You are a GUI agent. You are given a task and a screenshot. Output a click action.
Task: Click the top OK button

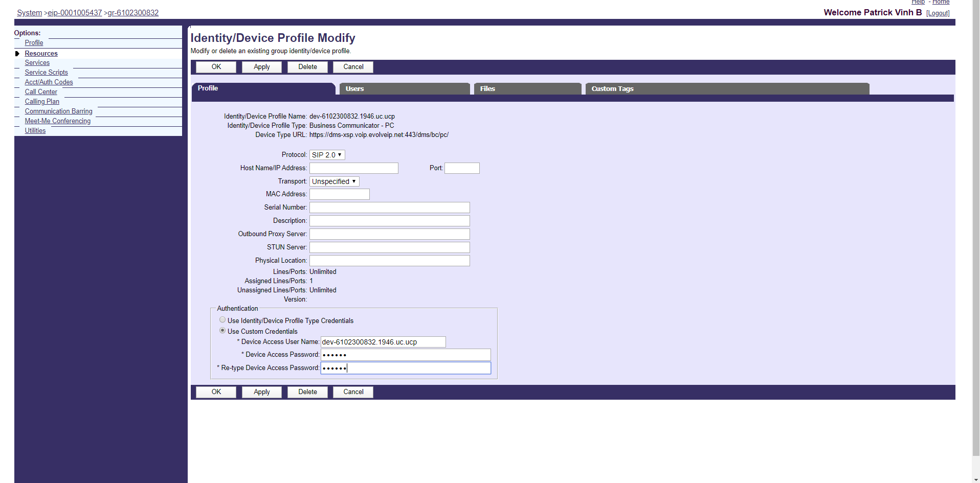click(216, 67)
